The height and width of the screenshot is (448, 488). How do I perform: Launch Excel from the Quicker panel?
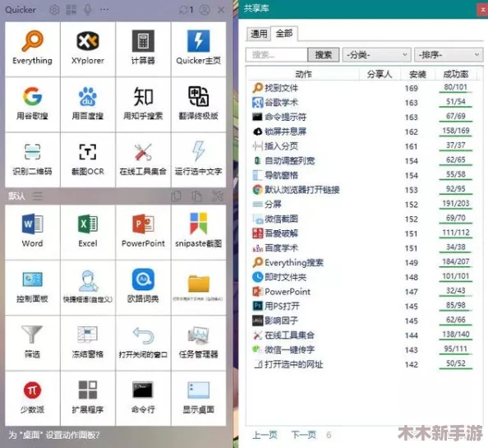tap(88, 232)
